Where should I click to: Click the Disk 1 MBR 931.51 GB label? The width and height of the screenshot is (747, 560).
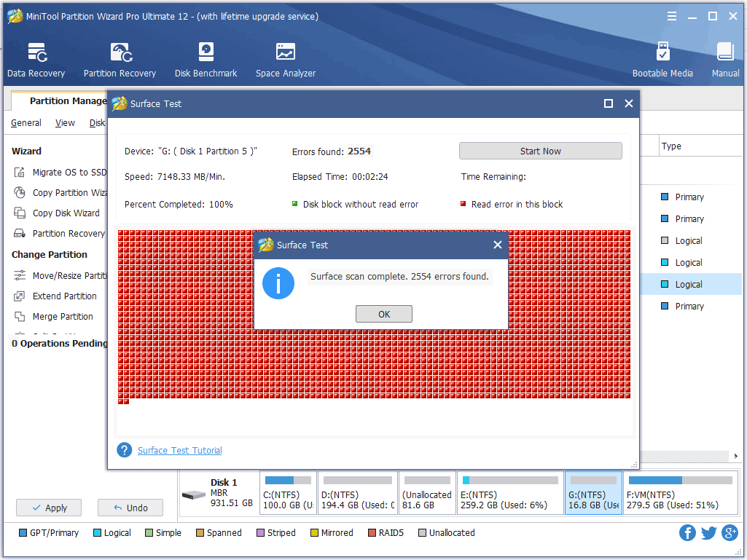click(x=232, y=493)
